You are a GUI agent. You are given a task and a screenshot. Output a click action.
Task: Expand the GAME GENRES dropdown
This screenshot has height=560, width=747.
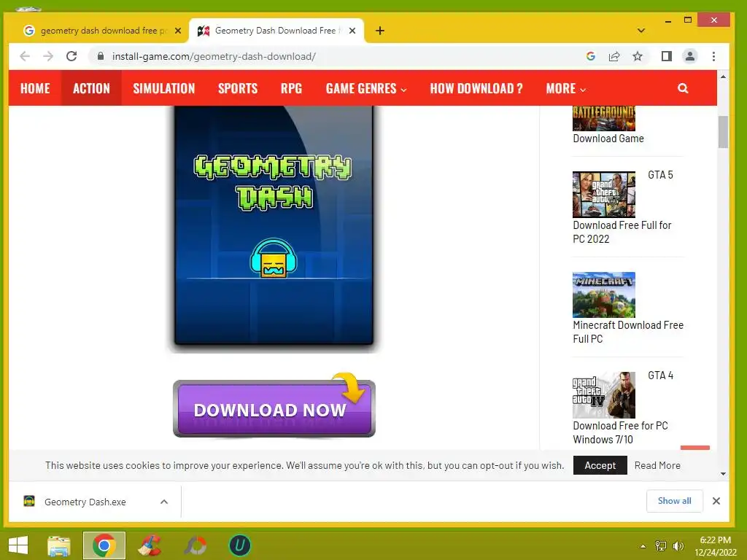pos(366,88)
